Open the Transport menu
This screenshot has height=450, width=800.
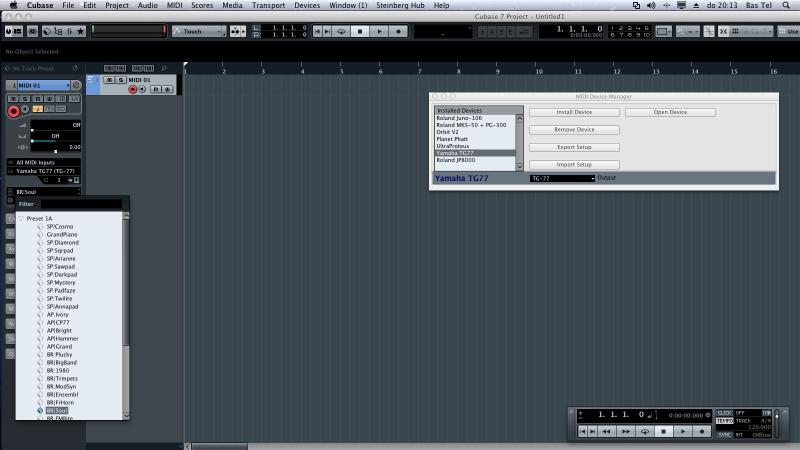coord(268,5)
